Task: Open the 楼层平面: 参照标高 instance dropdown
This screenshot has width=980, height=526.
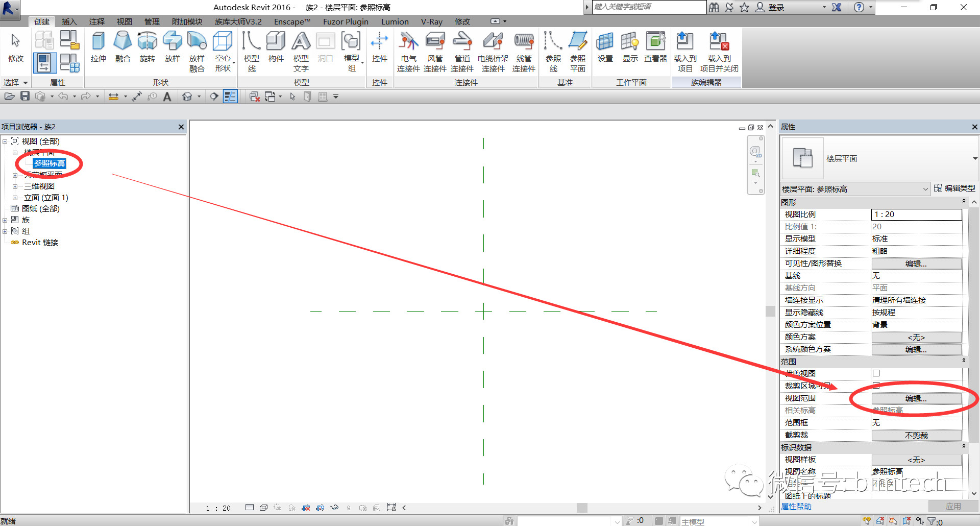Action: pyautogui.click(x=855, y=189)
